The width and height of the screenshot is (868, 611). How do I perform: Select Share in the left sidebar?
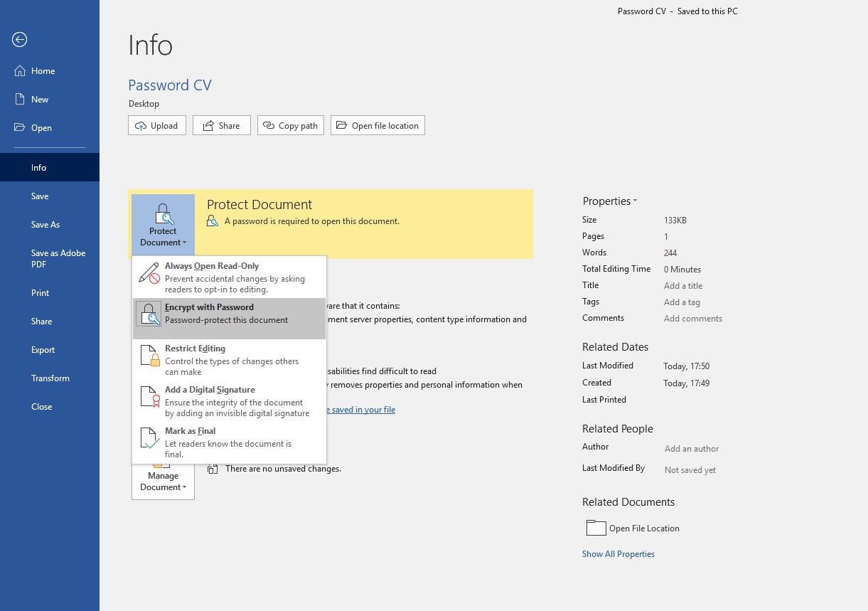pos(50,322)
